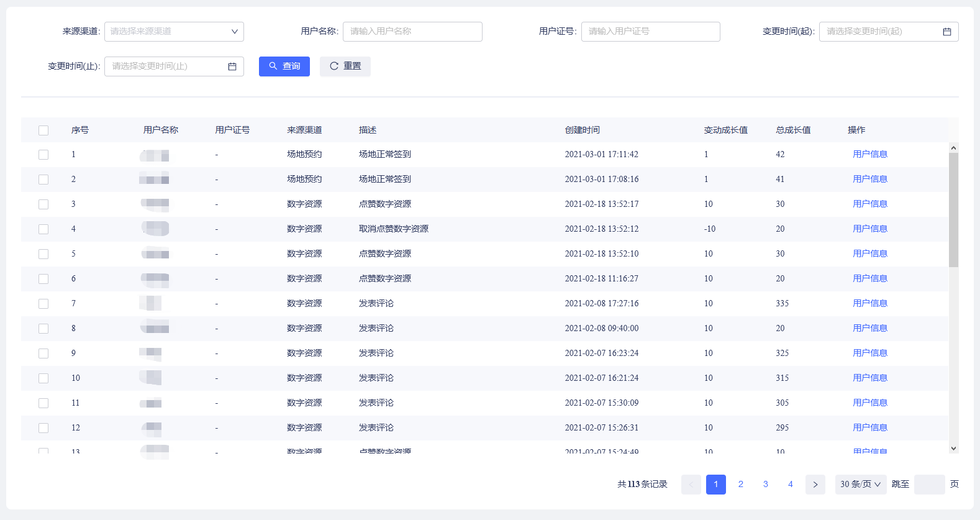Click the 描述 column header

pos(368,130)
